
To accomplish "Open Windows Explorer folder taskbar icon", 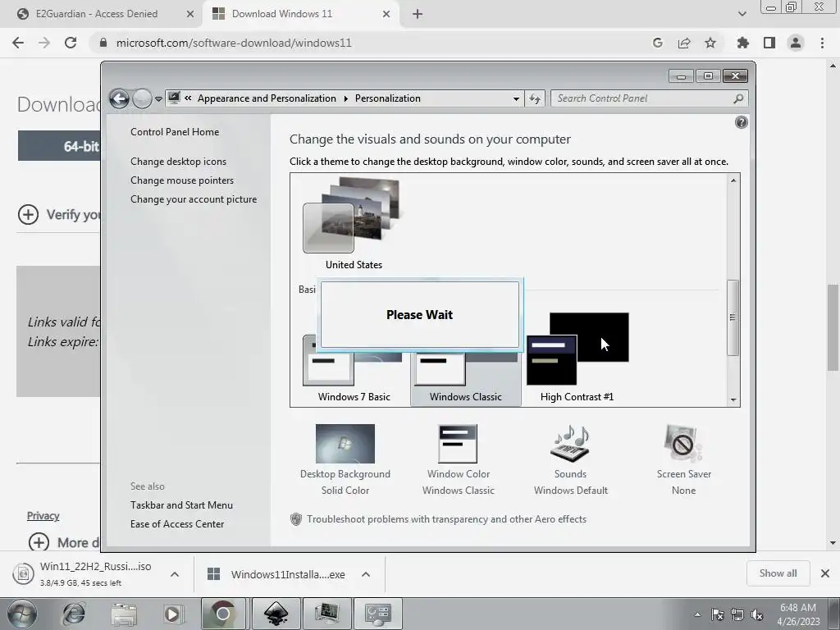I will pos(124,614).
